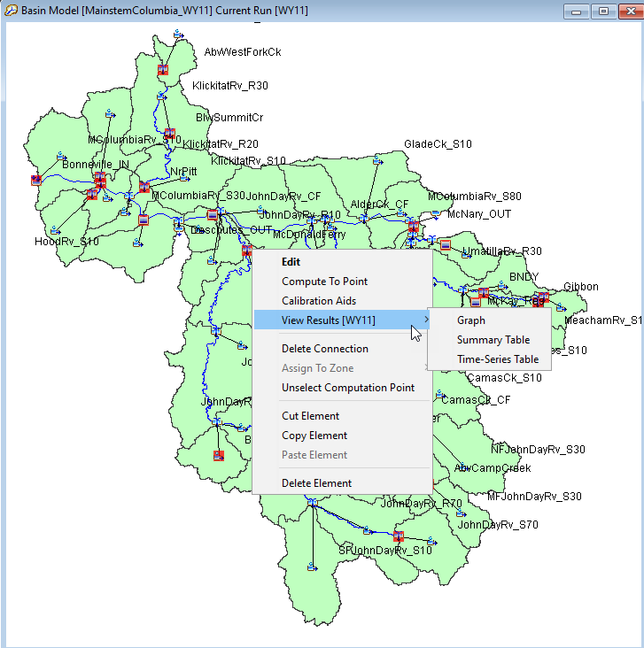Select the subbasin icon beside AbWestForkCk
644x648 pixels.
coord(177,35)
